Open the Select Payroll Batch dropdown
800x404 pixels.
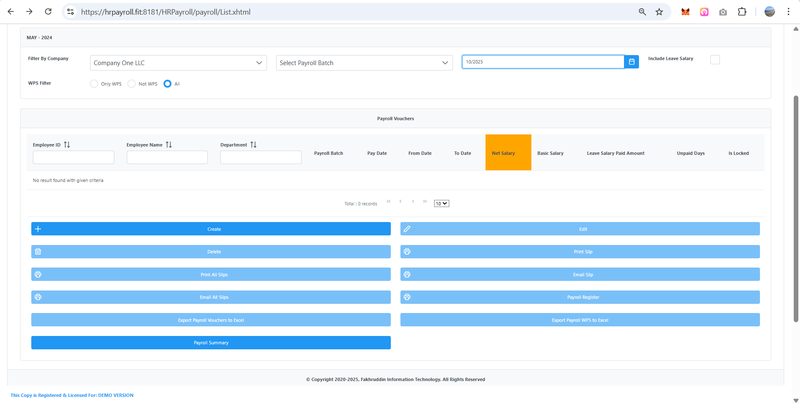point(364,63)
